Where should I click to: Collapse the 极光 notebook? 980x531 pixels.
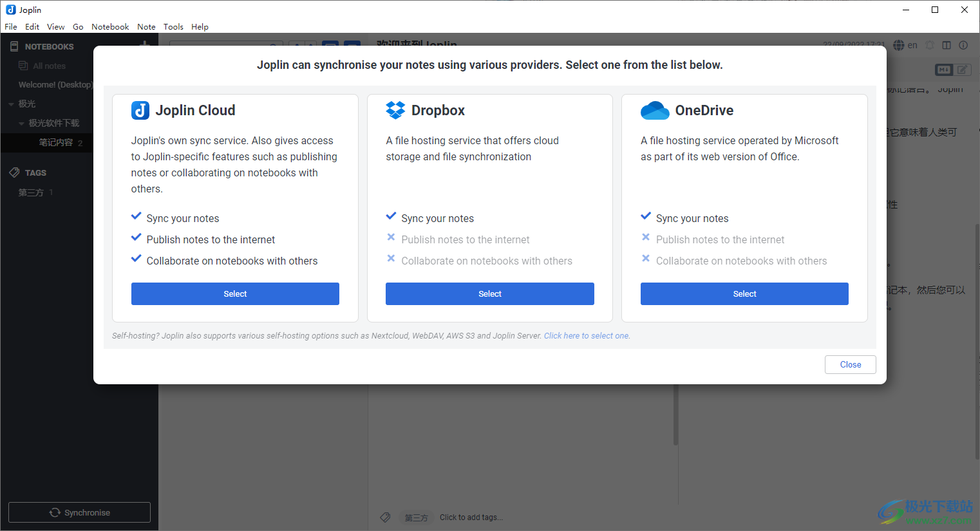[x=11, y=104]
